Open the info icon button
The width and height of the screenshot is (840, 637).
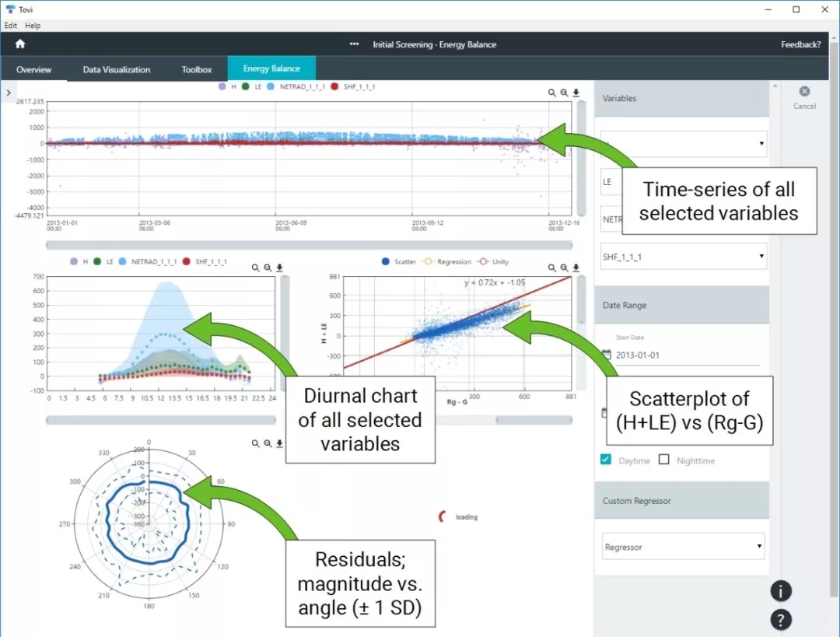[780, 590]
